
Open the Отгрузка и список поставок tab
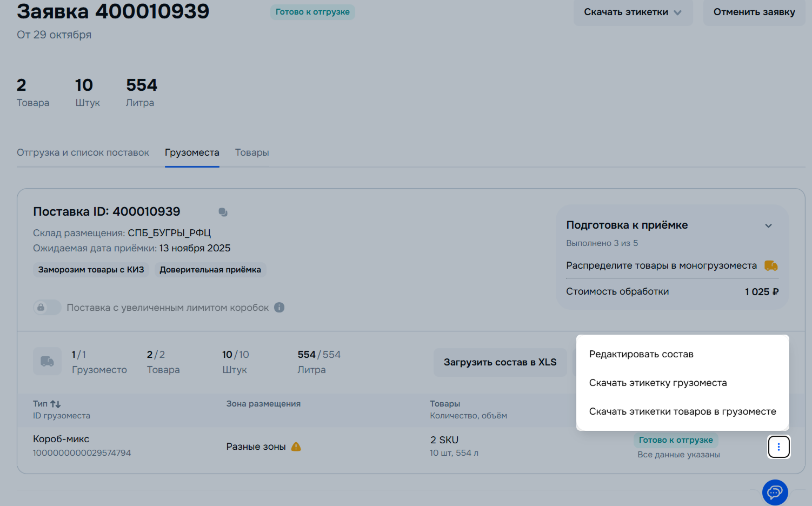point(83,152)
